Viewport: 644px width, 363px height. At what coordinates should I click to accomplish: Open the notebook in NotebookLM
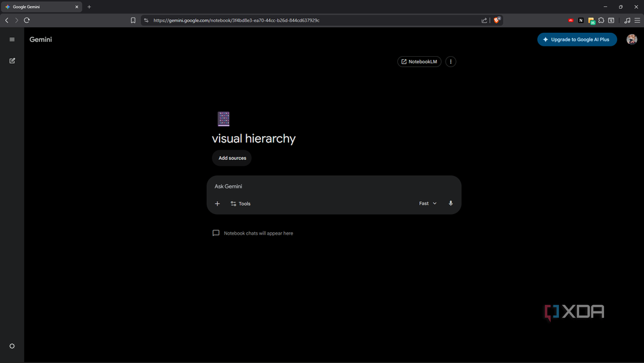[419, 62]
